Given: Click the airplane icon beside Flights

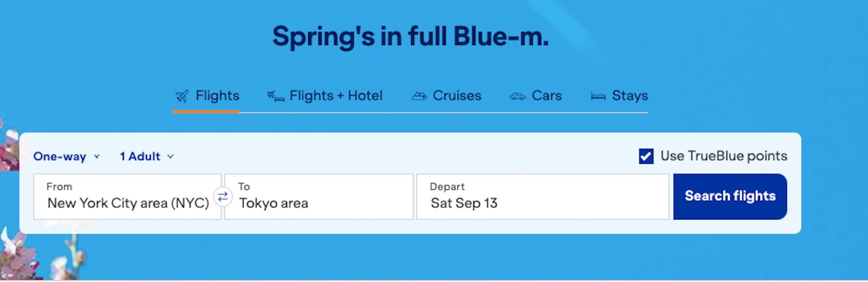Looking at the screenshot, I should pos(182,97).
